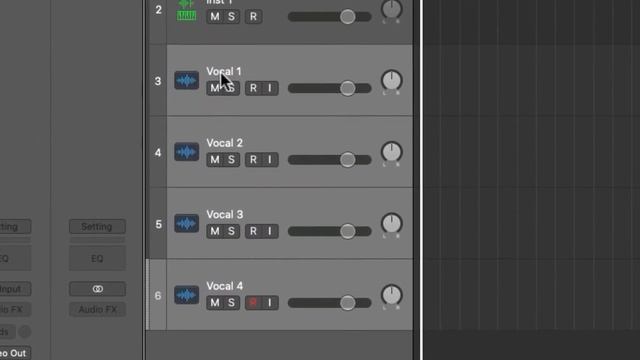Screen dimensions: 640x360
Task: Click the Vocal 1 pan knob
Action: click(391, 81)
